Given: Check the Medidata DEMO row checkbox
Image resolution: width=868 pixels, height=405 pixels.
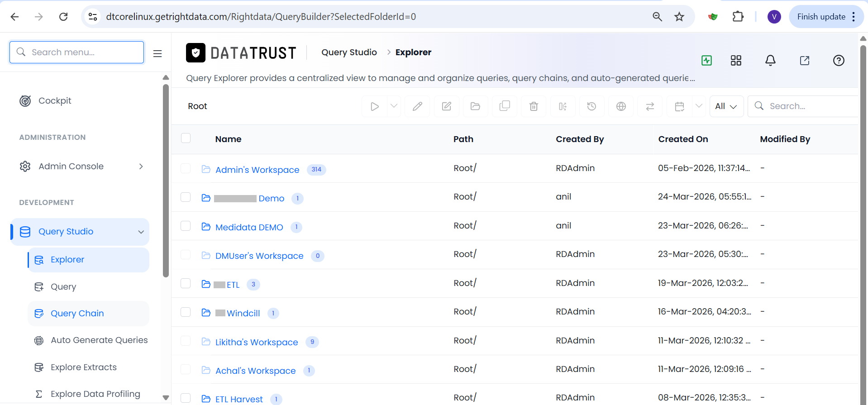Looking at the screenshot, I should coord(186,226).
